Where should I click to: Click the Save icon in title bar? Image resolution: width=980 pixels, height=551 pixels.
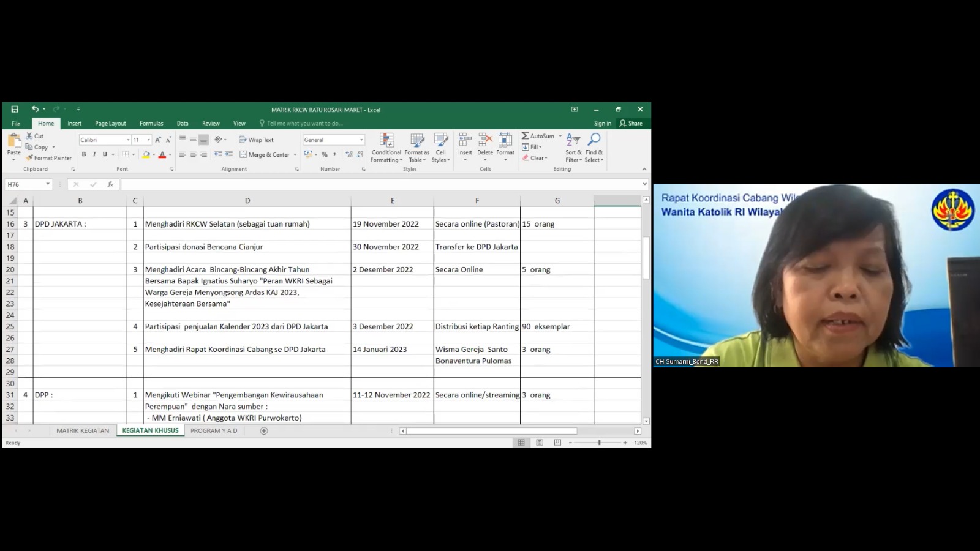point(15,110)
